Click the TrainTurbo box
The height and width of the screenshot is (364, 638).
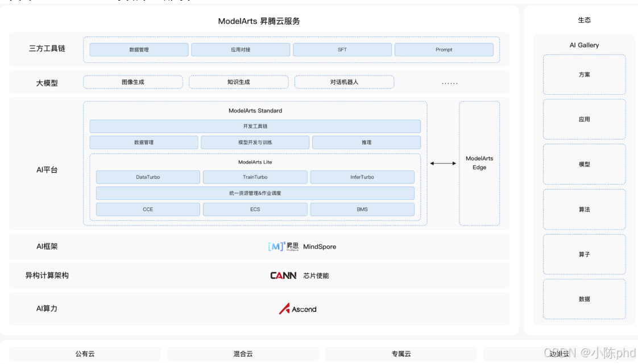pyautogui.click(x=255, y=177)
